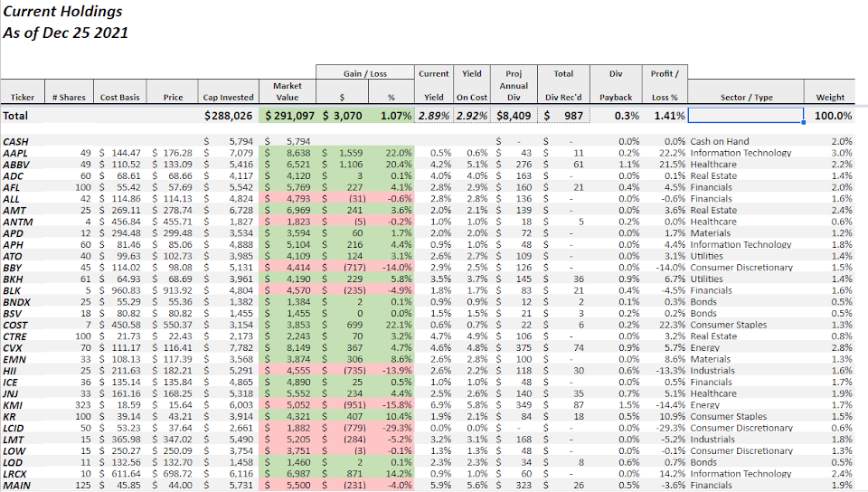
Task: Select the BNDX ticker cell
Action: point(16,302)
